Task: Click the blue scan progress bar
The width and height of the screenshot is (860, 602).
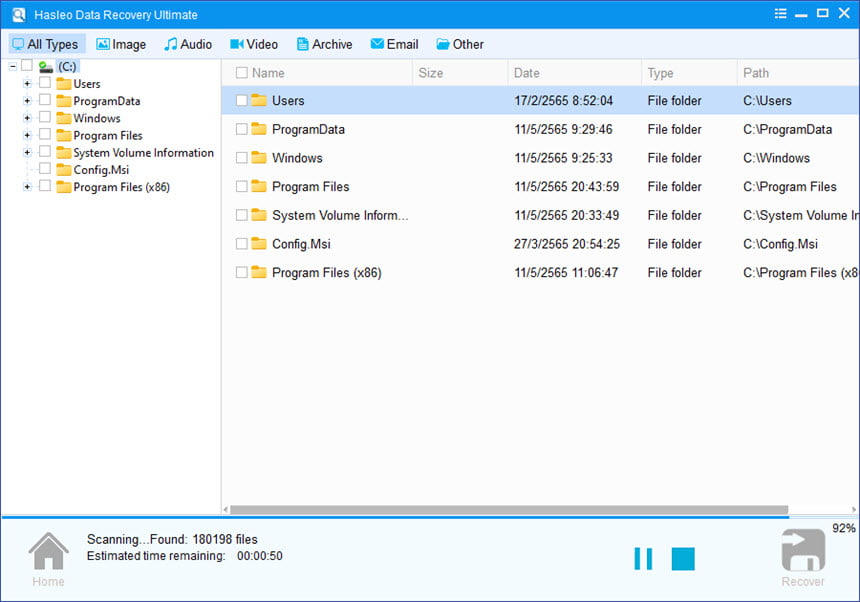Action: 395,517
